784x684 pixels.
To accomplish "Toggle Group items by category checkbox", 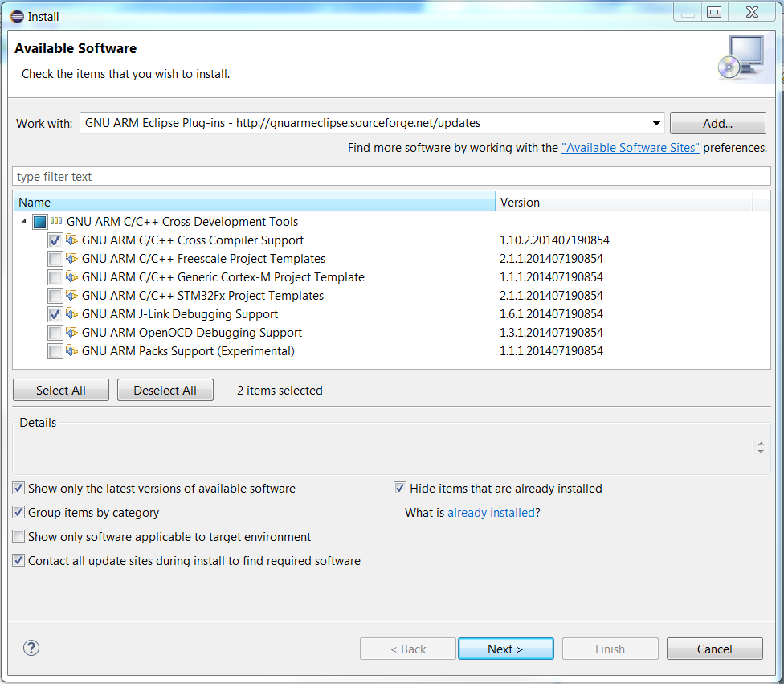I will click(18, 512).
